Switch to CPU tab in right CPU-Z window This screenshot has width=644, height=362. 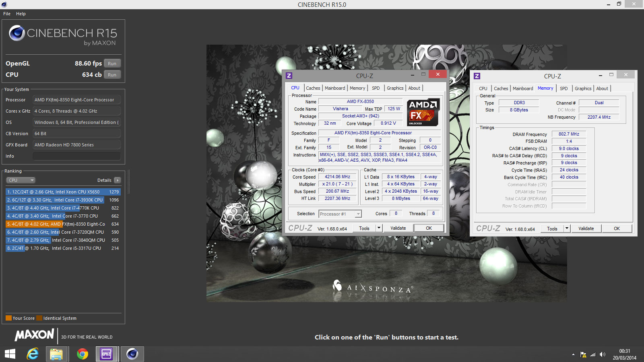pyautogui.click(x=483, y=88)
